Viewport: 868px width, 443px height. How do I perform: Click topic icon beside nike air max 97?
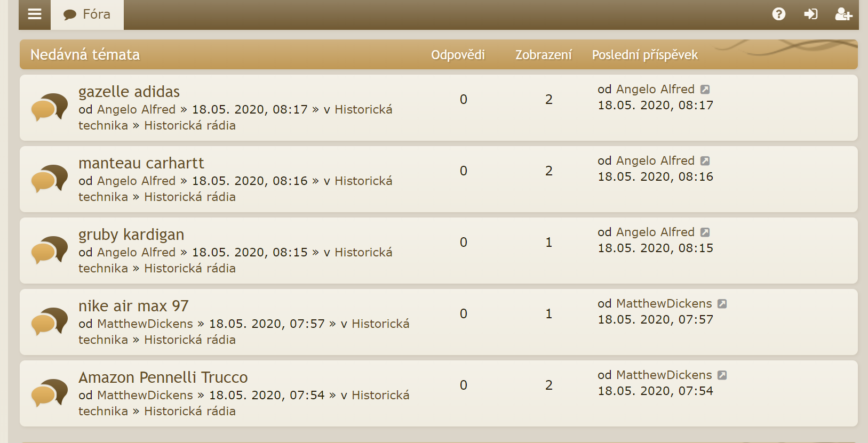pyautogui.click(x=49, y=321)
